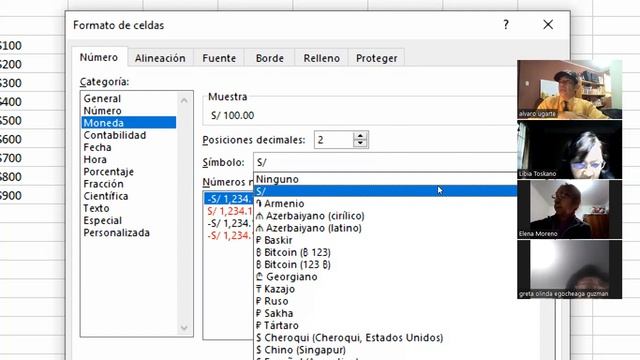
Task: Open the help question mark icon
Action: coord(506,25)
